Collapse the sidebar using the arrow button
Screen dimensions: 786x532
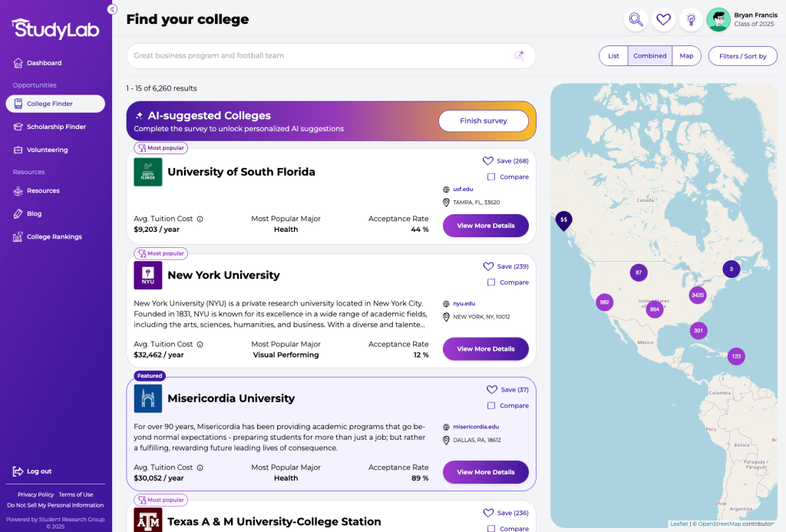tap(112, 9)
